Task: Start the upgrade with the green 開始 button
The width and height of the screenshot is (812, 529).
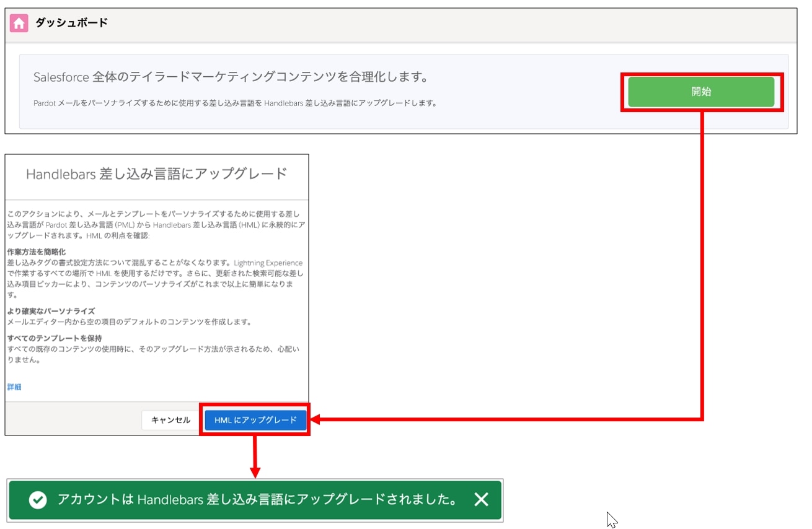Action: click(x=701, y=92)
